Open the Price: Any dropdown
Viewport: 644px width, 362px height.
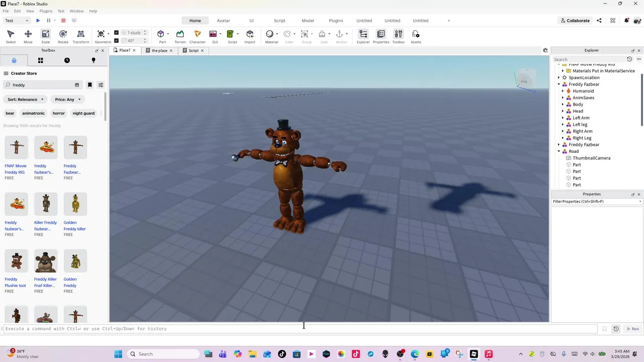point(67,100)
